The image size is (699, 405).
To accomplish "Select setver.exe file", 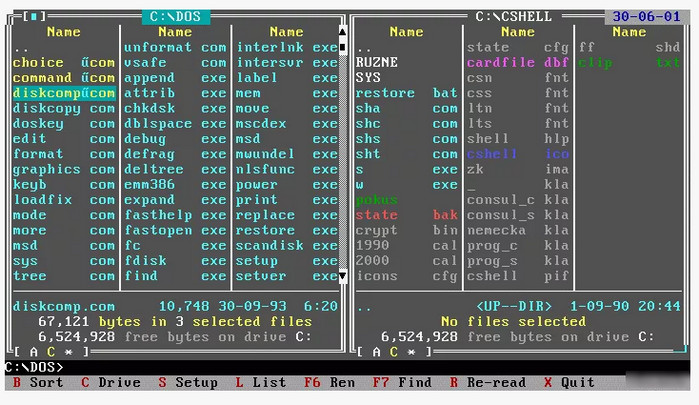I will (287, 276).
